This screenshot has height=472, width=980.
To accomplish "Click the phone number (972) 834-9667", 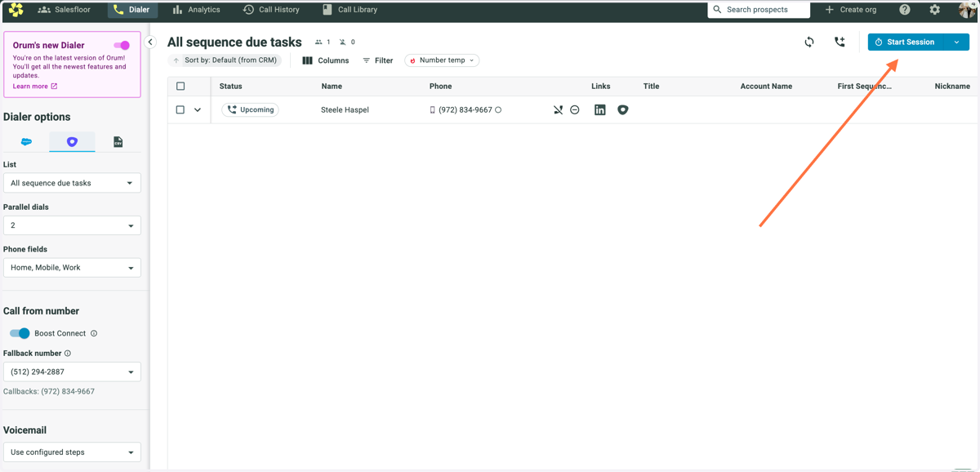I will pyautogui.click(x=465, y=109).
